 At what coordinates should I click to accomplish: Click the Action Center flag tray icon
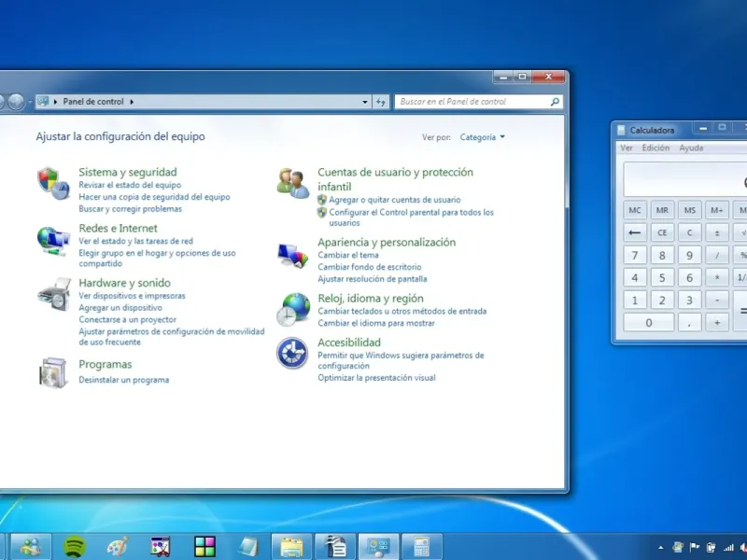(695, 547)
